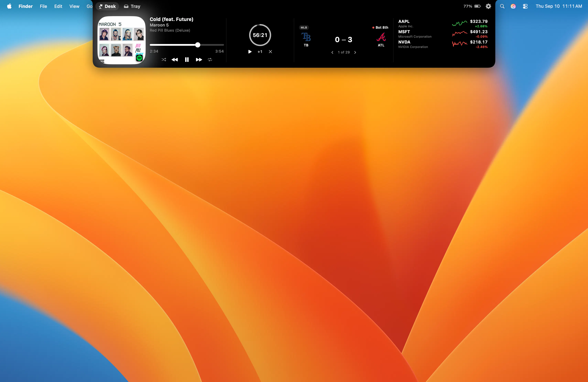Image resolution: width=588 pixels, height=382 pixels.
Task: Open the settings gear in the panel
Action: click(x=488, y=6)
